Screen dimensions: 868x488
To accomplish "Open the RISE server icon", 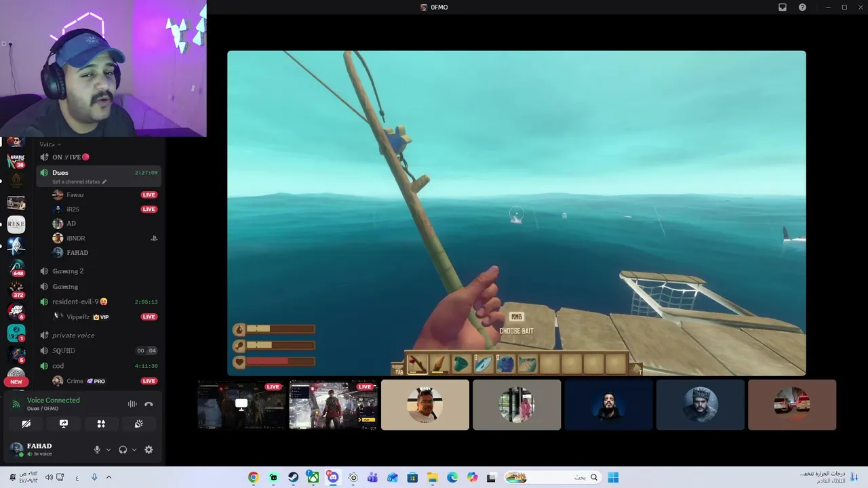I will [16, 224].
